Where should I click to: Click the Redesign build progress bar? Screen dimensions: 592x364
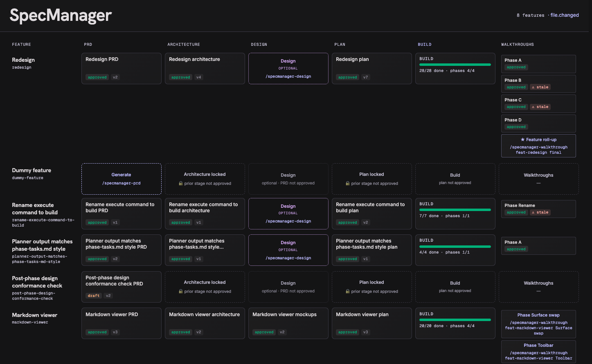[455, 65]
